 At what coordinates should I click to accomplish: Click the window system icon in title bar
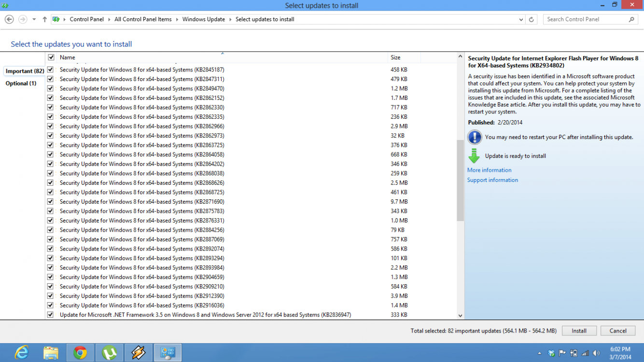[5, 5]
